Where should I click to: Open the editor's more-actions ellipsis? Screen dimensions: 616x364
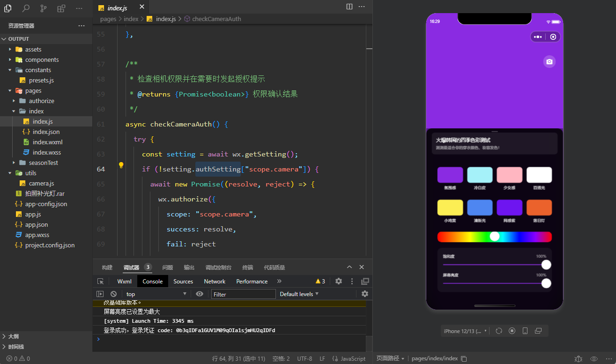(362, 7)
